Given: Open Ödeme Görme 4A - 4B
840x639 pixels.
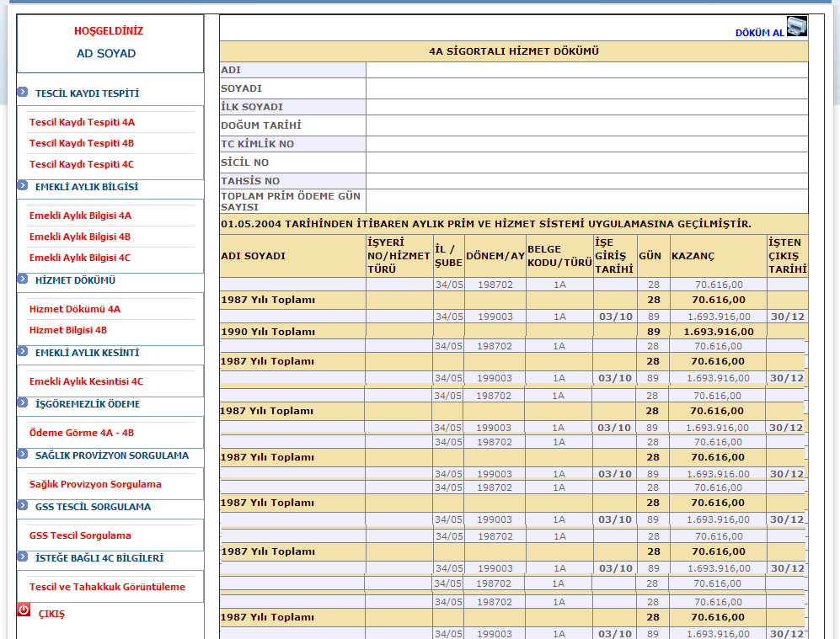Looking at the screenshot, I should click(82, 433).
